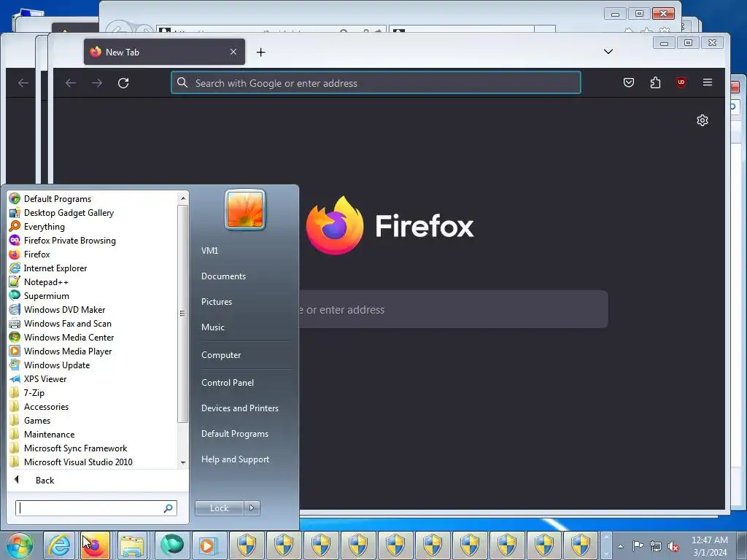Open Windows Explorer taskbar icon

point(133,545)
